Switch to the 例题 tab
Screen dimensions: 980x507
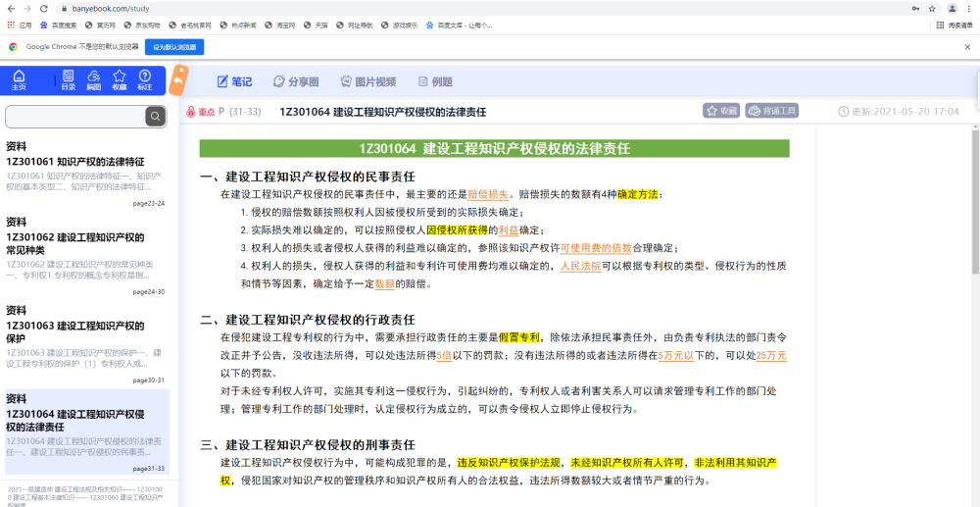436,82
